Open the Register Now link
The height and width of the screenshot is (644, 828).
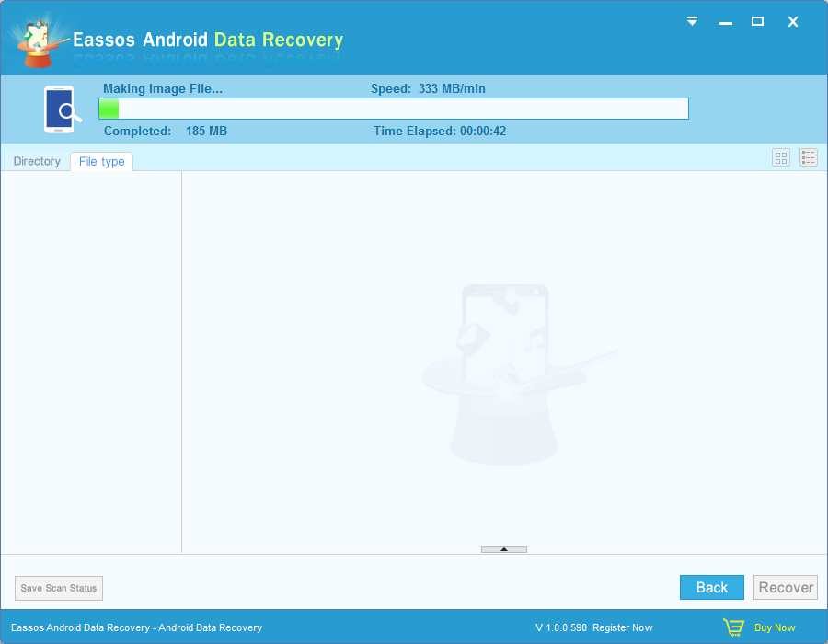[x=623, y=627]
